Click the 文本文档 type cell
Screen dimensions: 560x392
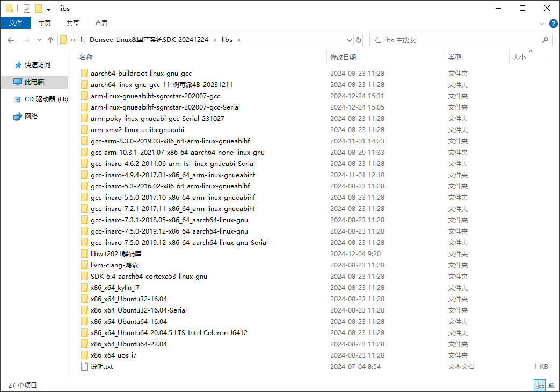point(461,367)
